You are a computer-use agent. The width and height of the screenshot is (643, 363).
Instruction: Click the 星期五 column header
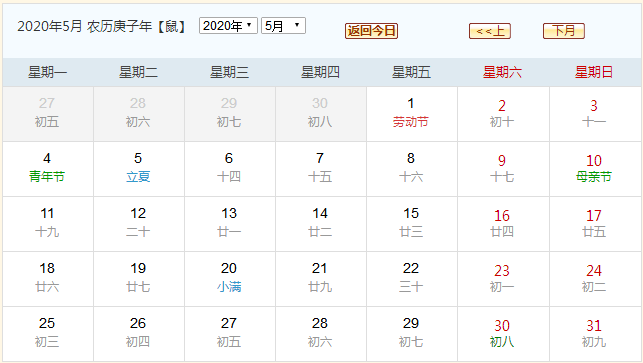point(412,72)
